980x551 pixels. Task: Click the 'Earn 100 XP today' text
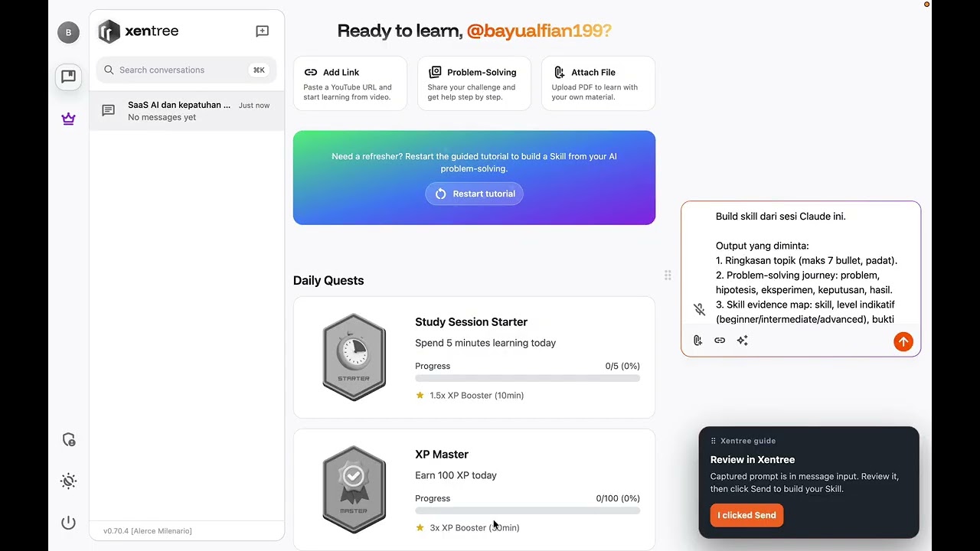(456, 475)
